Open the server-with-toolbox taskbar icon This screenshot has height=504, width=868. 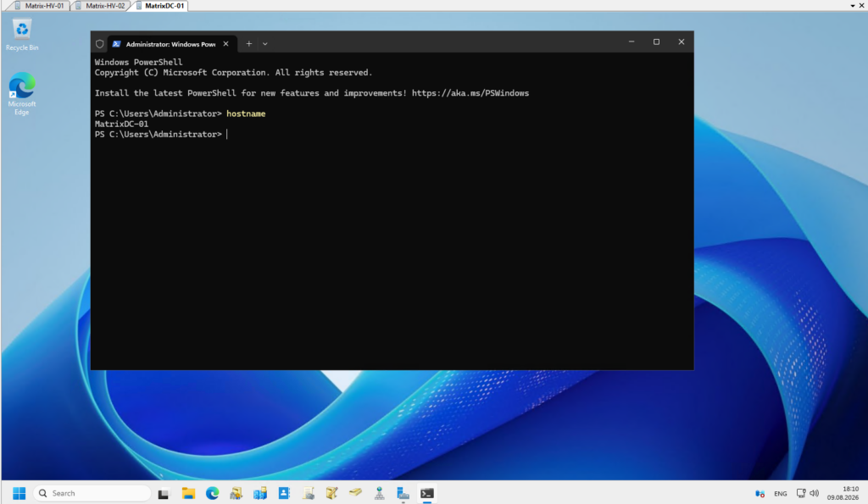(403, 494)
